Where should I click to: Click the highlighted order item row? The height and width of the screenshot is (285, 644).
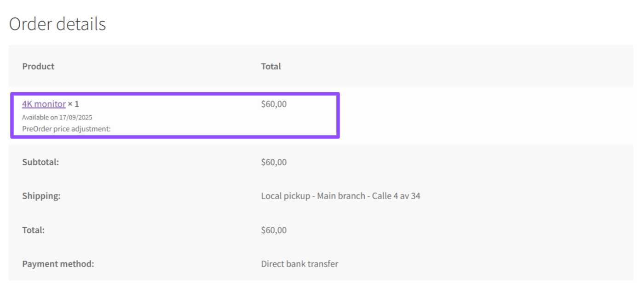click(x=175, y=114)
